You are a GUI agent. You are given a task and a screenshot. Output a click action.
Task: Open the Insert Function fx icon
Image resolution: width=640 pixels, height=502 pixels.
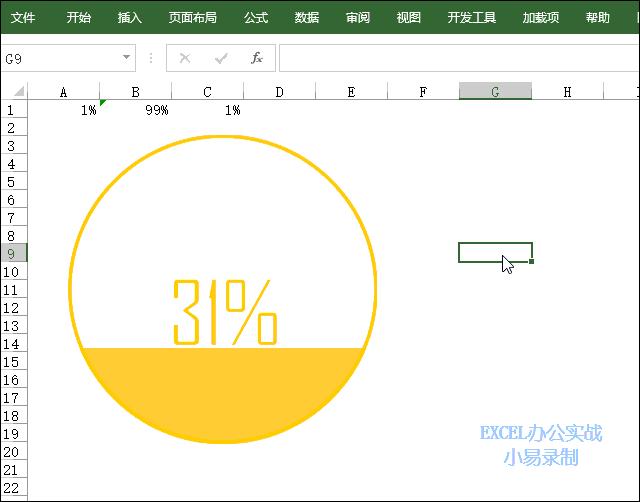(x=256, y=58)
